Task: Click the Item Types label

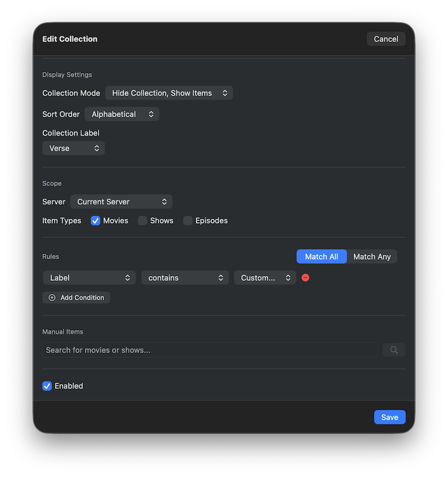Action: [62, 220]
